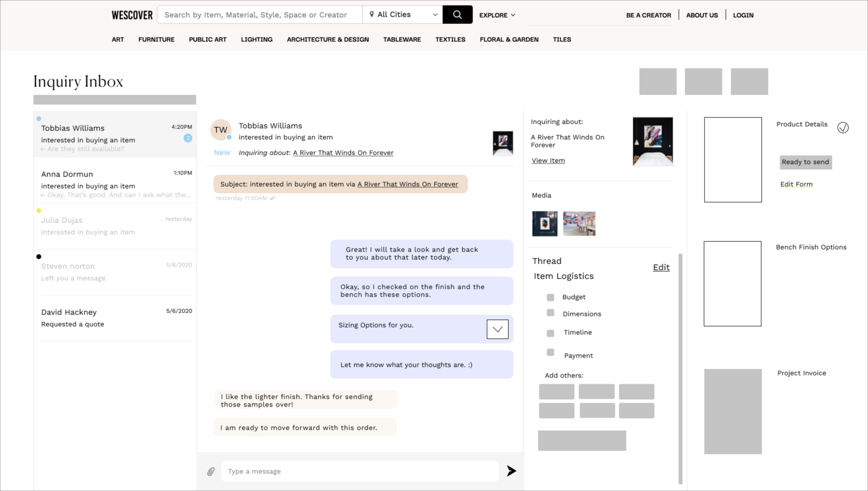Click message 'Okay, so I checked on the finish'
The height and width of the screenshot is (491, 868).
(x=422, y=291)
